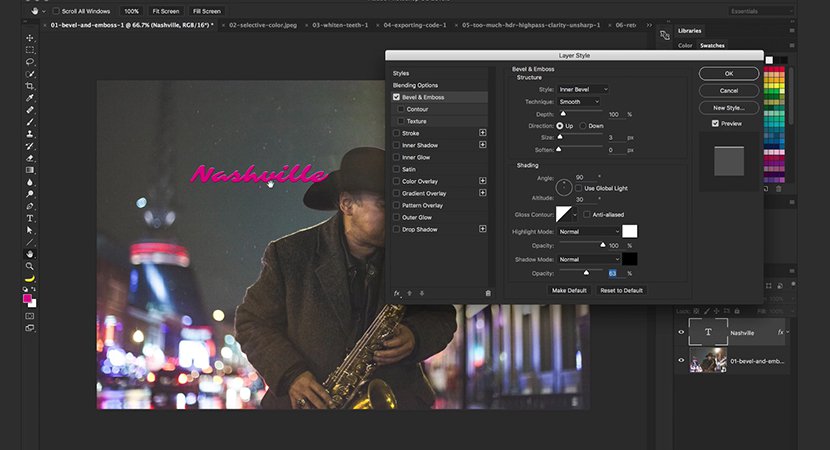Click the white Highlight Mode color swatch
The image size is (830, 450).
630,231
